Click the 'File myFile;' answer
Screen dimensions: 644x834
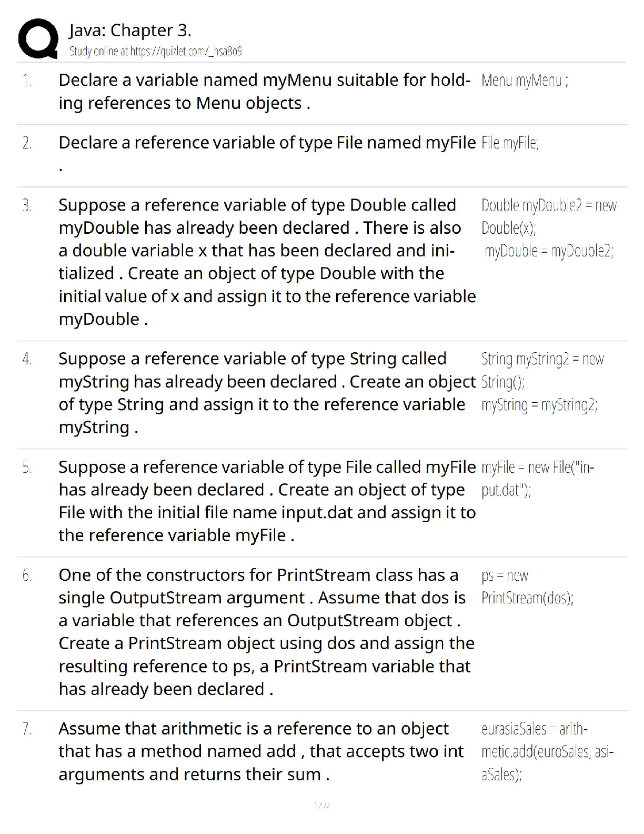coord(510,143)
